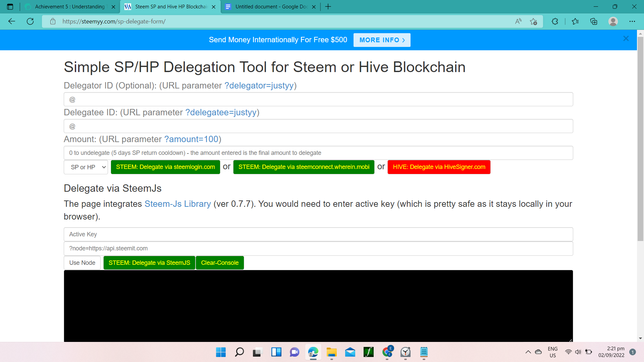Open Google Chrome from taskbar
Viewport: 644px width, 362px height.
[x=387, y=352]
